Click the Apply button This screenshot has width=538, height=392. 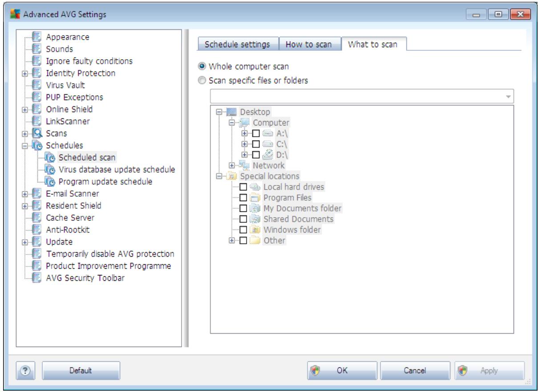pyautogui.click(x=489, y=370)
